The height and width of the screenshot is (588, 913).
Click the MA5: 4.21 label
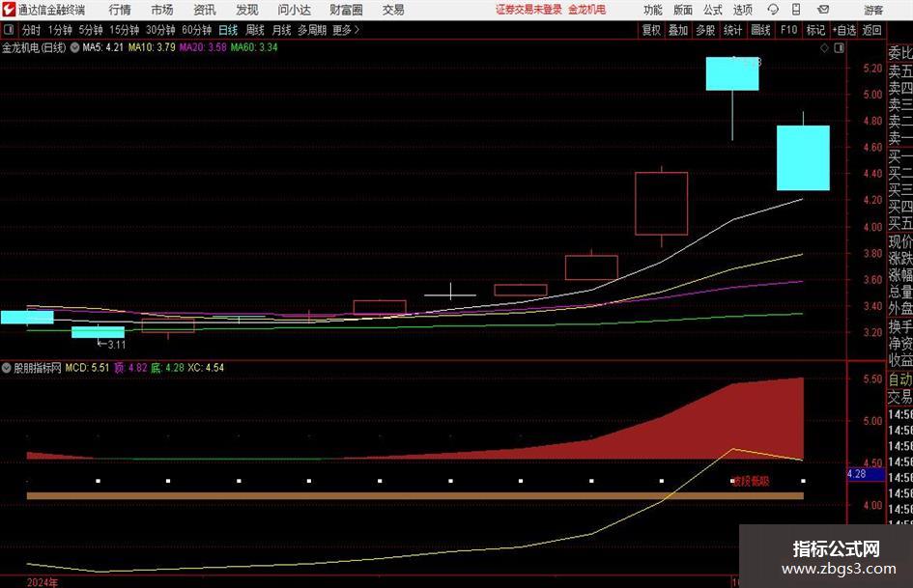pos(103,47)
